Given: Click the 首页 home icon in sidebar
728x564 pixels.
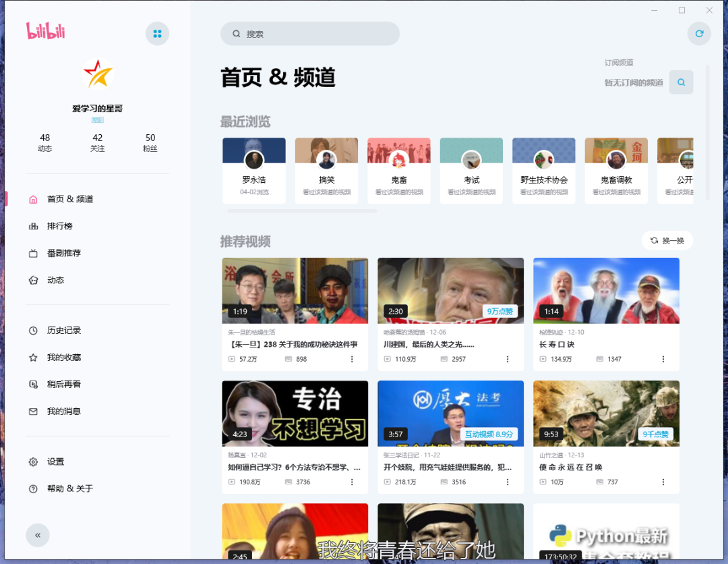Looking at the screenshot, I should (33, 199).
